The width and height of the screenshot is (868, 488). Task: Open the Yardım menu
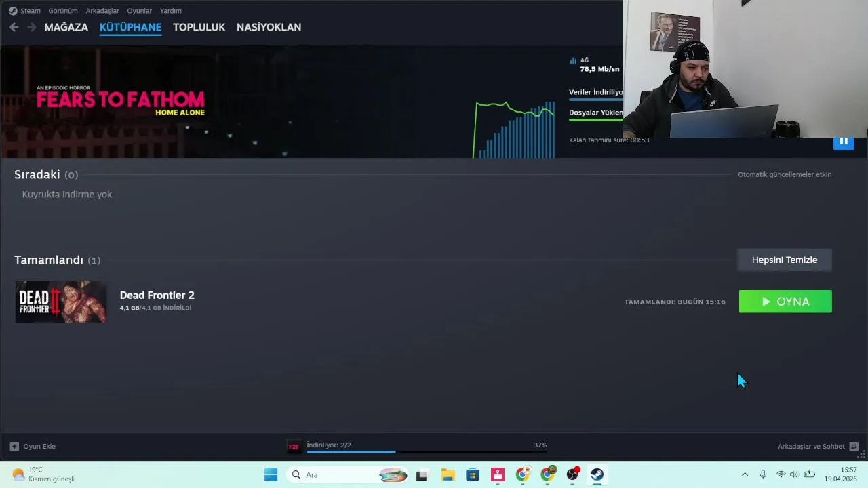pos(171,11)
